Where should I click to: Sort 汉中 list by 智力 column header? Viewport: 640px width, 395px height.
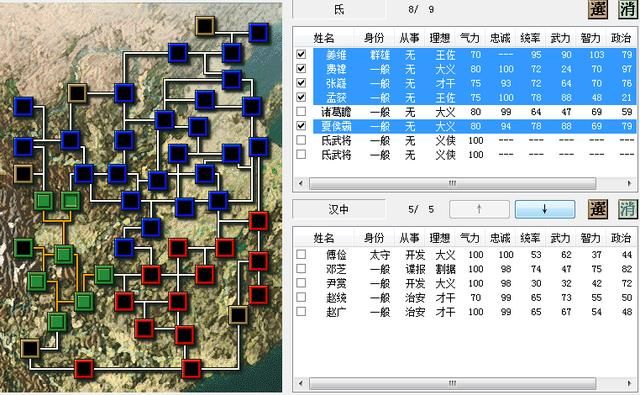click(x=591, y=238)
